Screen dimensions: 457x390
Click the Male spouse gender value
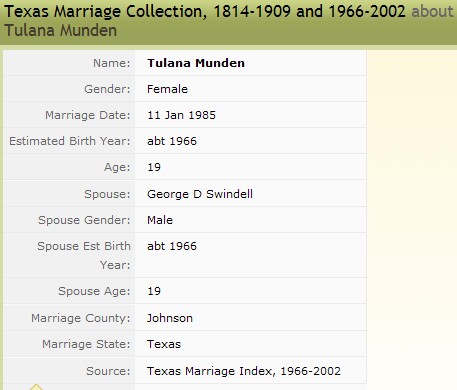(160, 220)
